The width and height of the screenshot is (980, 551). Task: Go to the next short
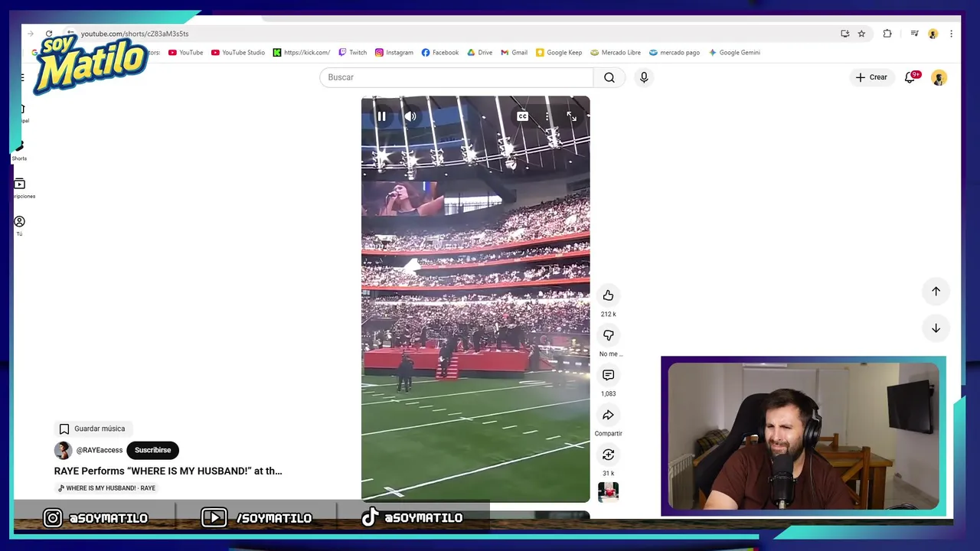[x=936, y=328]
